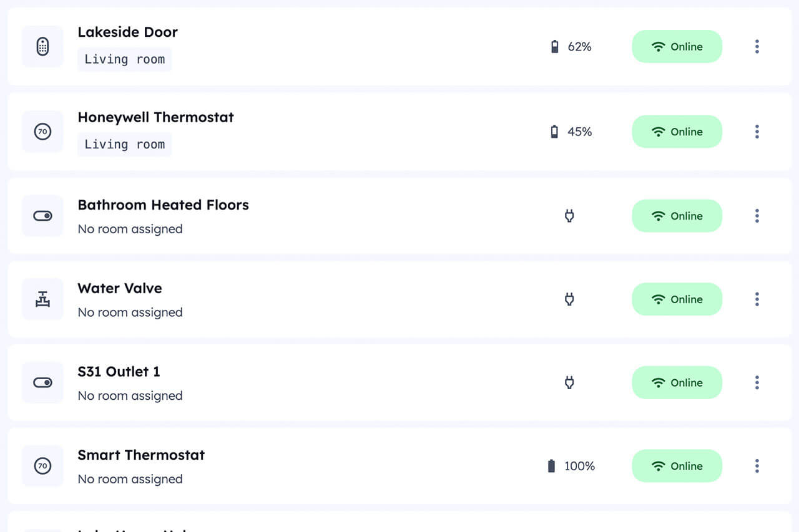Image resolution: width=799 pixels, height=532 pixels.
Task: Open the Honeywell Thermostat three-dot menu
Action: coord(757,132)
